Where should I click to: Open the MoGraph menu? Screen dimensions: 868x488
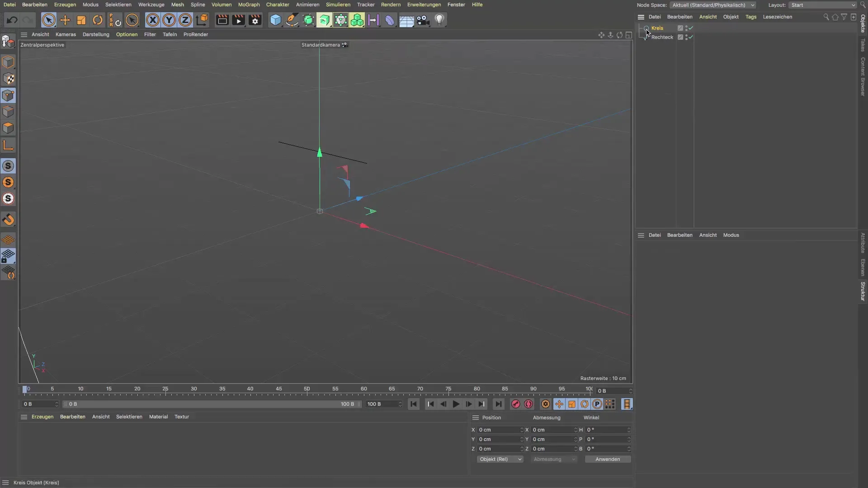pyautogui.click(x=249, y=5)
